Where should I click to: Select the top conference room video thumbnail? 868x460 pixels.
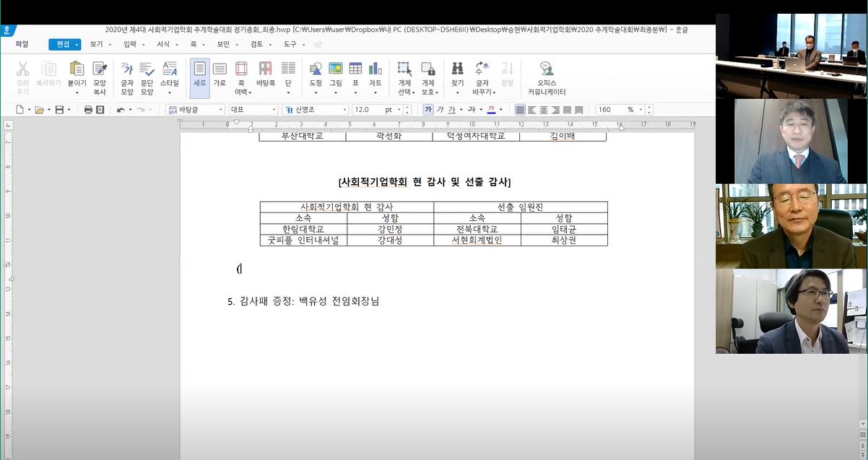coord(791,56)
